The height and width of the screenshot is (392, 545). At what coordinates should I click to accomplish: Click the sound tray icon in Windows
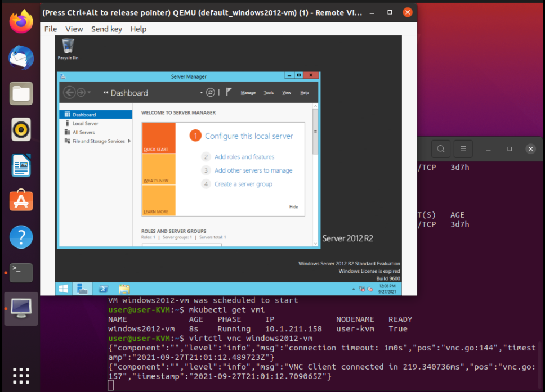370,289
